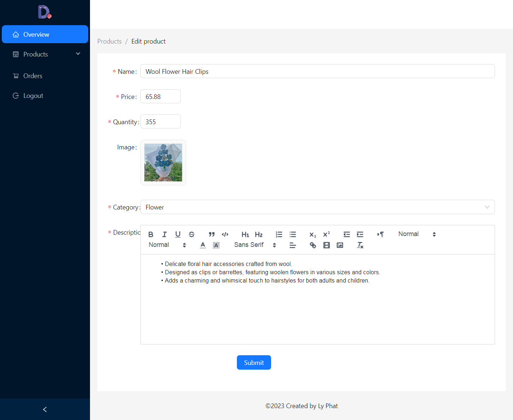Click the product image thumbnail
This screenshot has width=513, height=420.
(x=163, y=162)
